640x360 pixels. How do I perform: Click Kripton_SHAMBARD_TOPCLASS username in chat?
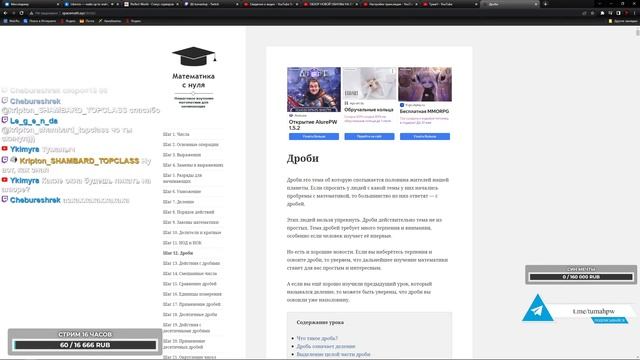(x=79, y=161)
